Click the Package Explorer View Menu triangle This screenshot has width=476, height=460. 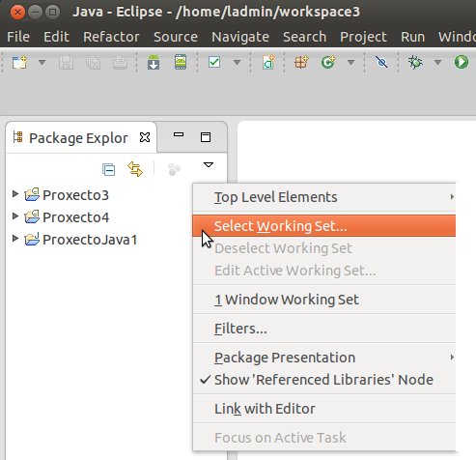pos(209,165)
